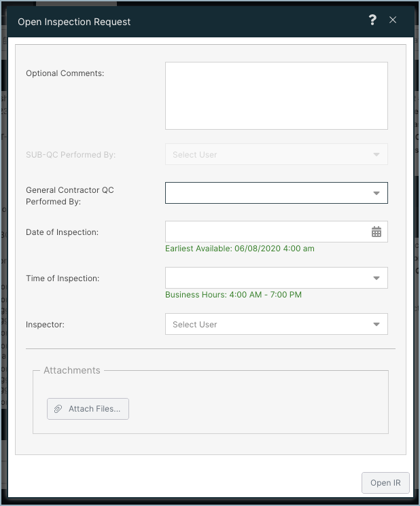Click the Attachments section heading
The height and width of the screenshot is (506, 420).
tap(72, 370)
